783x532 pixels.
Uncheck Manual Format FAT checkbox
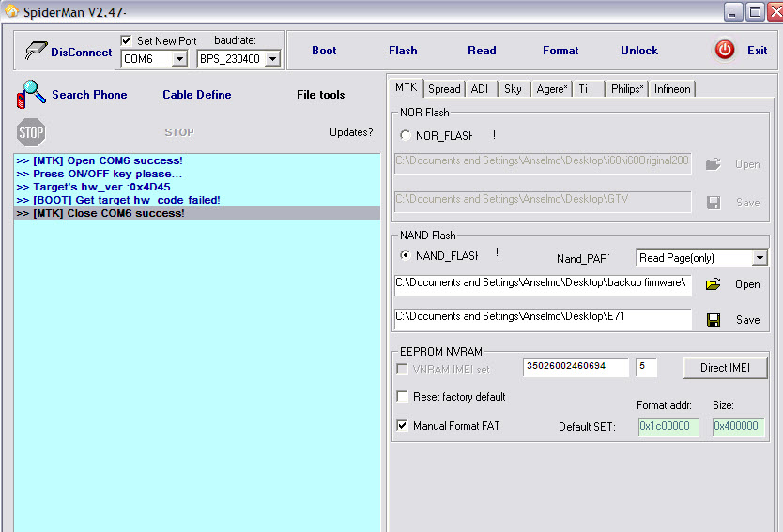click(402, 425)
